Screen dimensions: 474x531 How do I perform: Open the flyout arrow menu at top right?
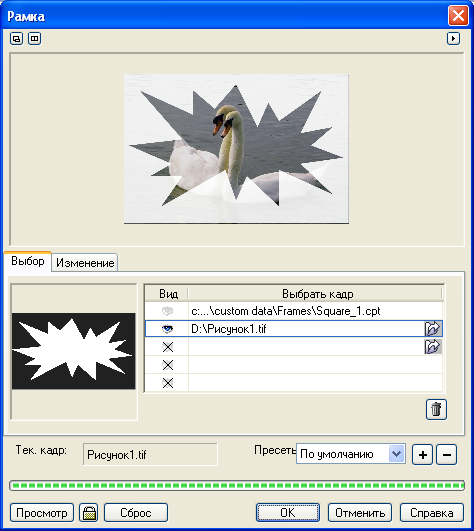pos(453,39)
